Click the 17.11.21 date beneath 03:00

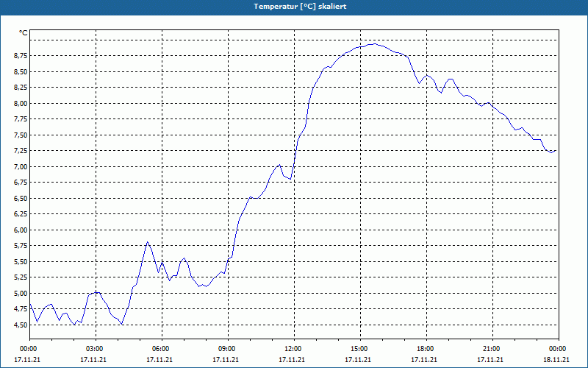[x=93, y=360]
